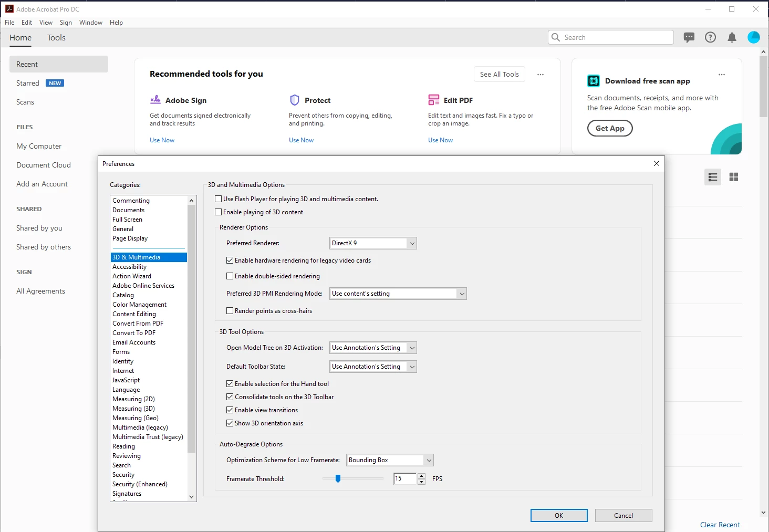Click the Get App button
The width and height of the screenshot is (769, 532).
tap(610, 128)
